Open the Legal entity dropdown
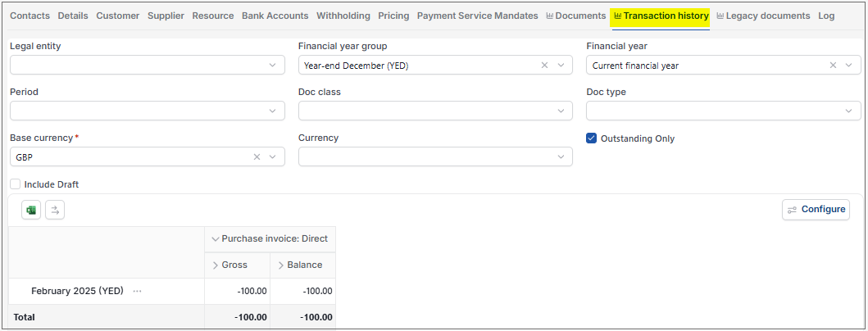Viewport: 868px width, 331px height. click(148, 66)
